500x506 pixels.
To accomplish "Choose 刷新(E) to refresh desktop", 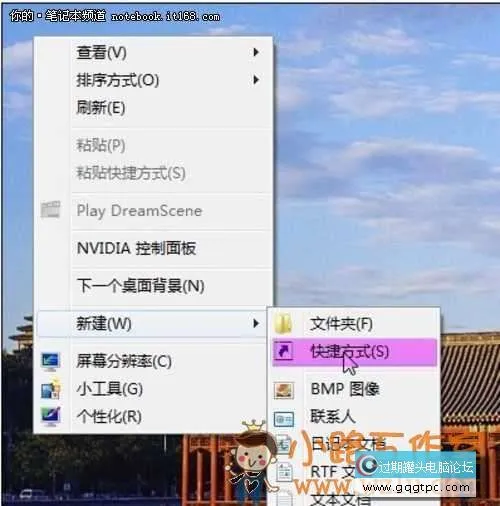I will (153, 108).
